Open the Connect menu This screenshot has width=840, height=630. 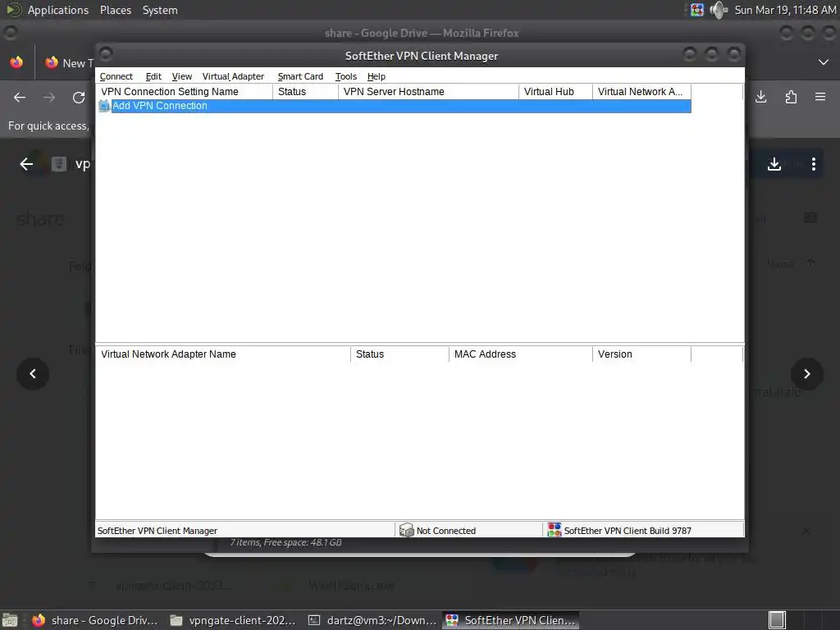[116, 76]
